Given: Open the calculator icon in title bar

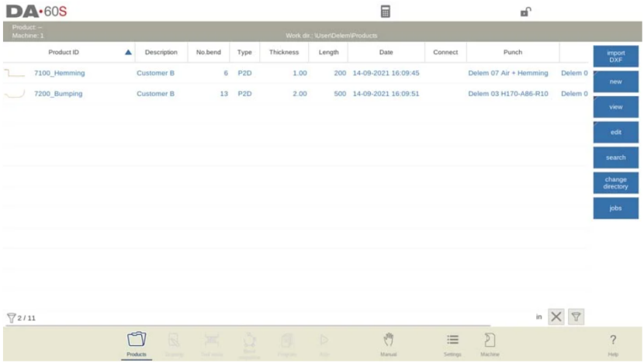Looking at the screenshot, I should [x=385, y=12].
